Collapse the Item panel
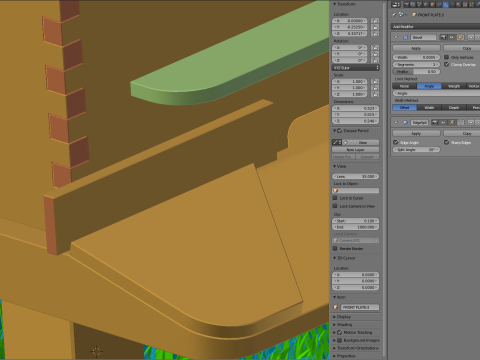The height and width of the screenshot is (360, 480). (335, 297)
